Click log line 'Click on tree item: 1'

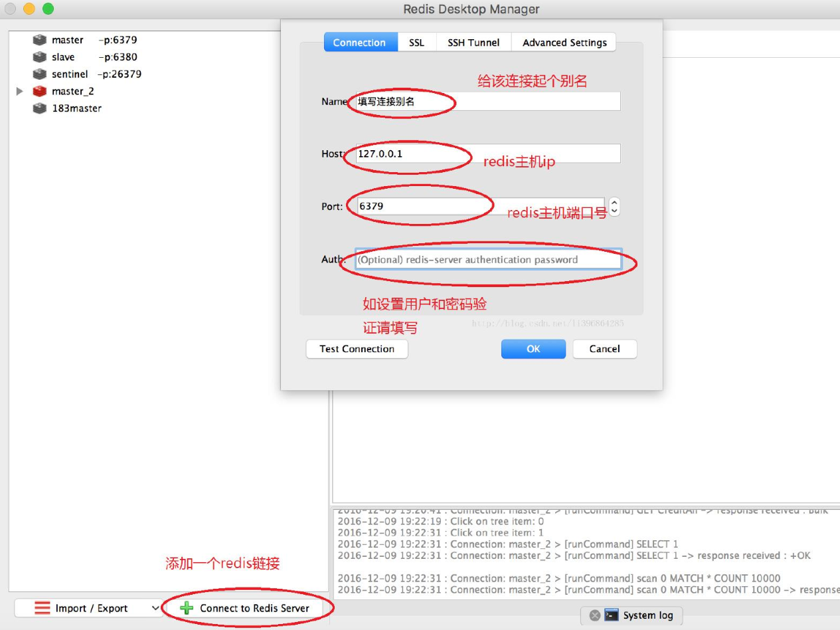point(440,532)
